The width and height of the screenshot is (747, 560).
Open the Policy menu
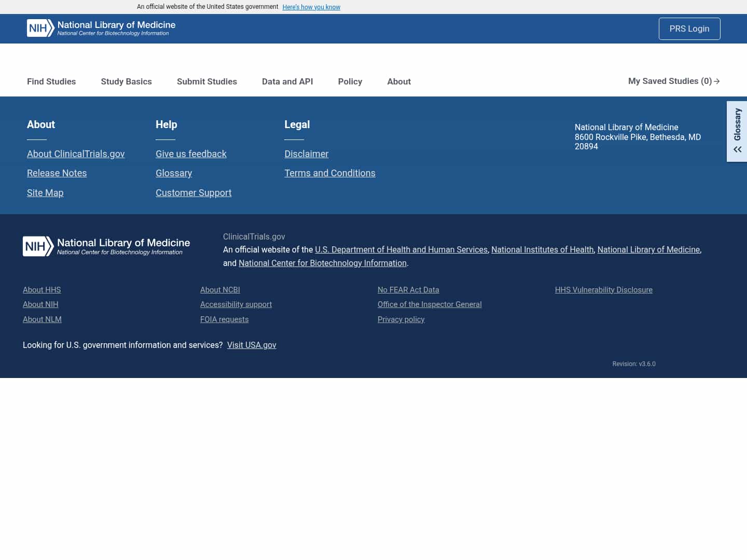coord(350,81)
